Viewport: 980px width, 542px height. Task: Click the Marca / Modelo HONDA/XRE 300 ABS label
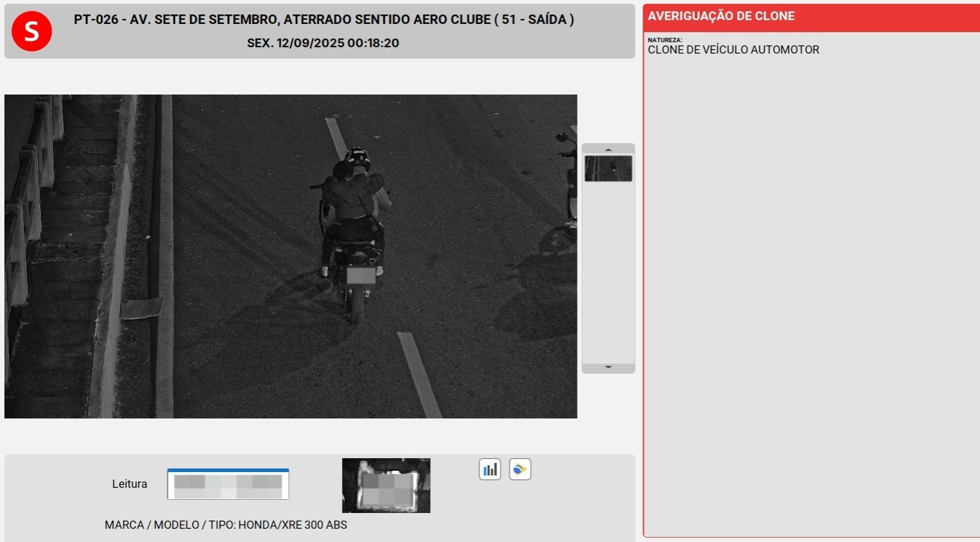tap(225, 525)
